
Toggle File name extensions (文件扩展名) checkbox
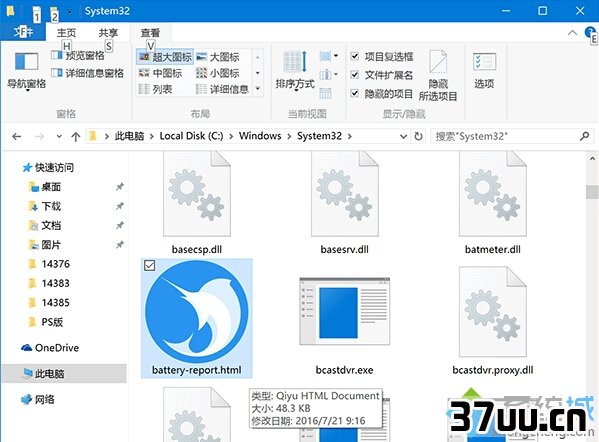(x=355, y=75)
